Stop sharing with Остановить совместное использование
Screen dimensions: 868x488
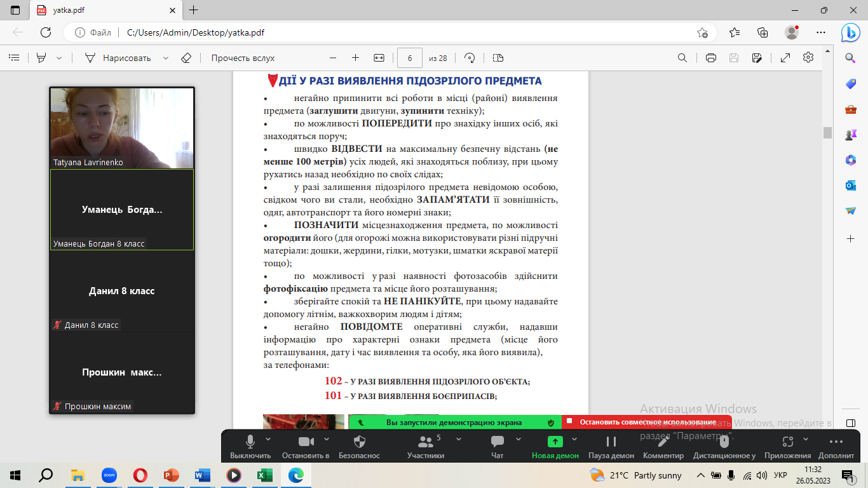[647, 422]
